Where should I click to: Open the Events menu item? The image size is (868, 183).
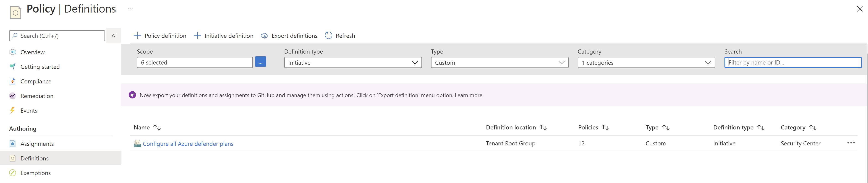(x=29, y=110)
